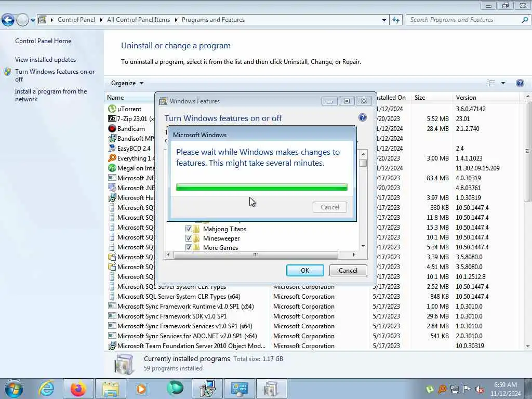
Task: Click the Everything tray icon
Action: pos(442,389)
